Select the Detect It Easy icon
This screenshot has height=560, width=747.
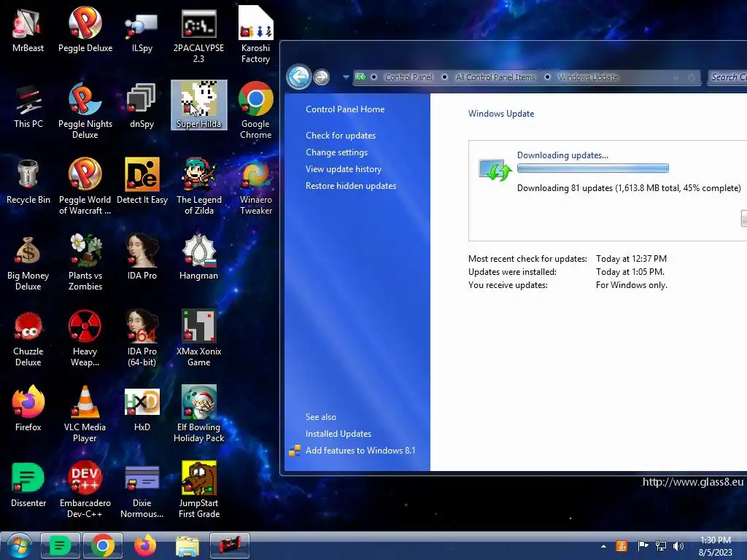[142, 182]
